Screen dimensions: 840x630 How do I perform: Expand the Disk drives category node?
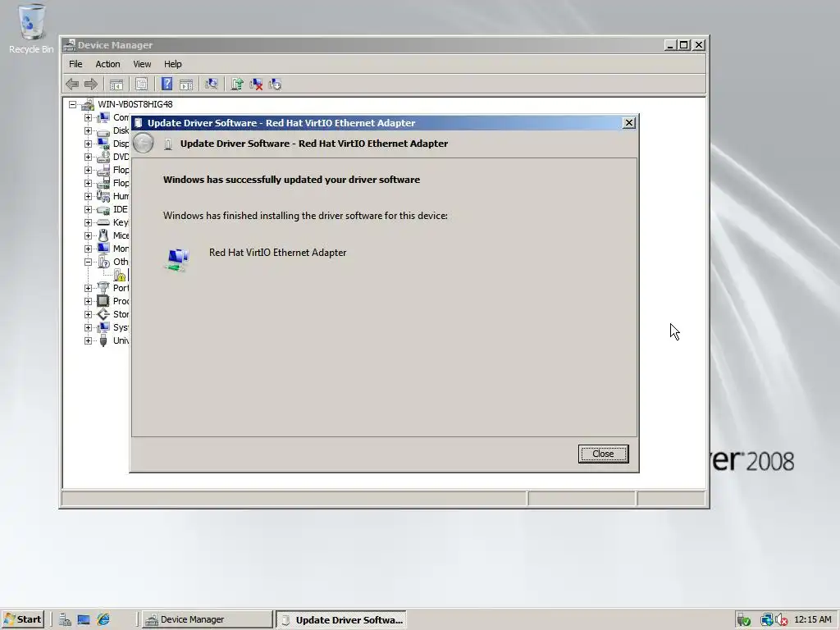point(88,130)
